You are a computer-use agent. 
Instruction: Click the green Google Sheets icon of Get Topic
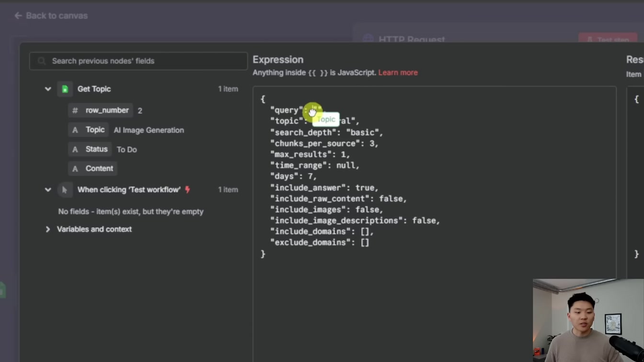[65, 89]
